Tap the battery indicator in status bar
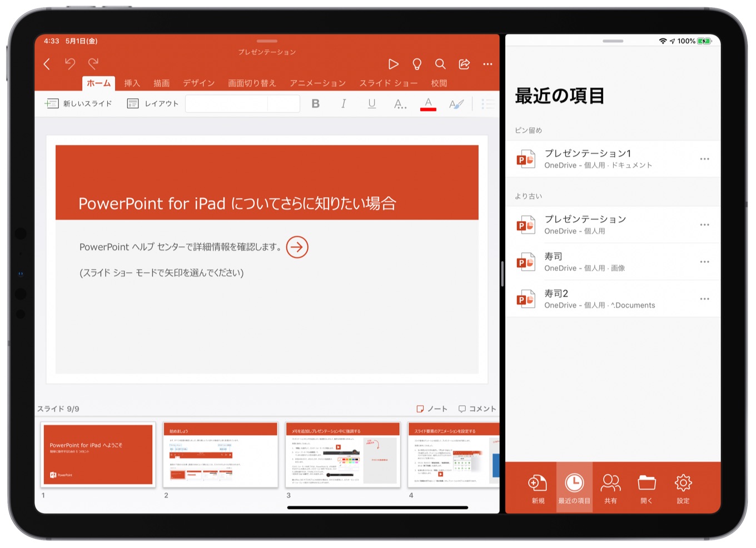 tap(704, 41)
